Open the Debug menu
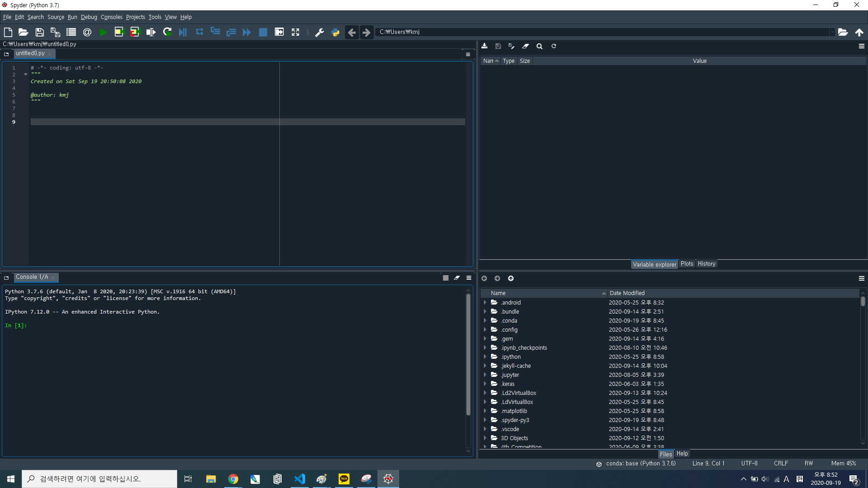 [89, 17]
